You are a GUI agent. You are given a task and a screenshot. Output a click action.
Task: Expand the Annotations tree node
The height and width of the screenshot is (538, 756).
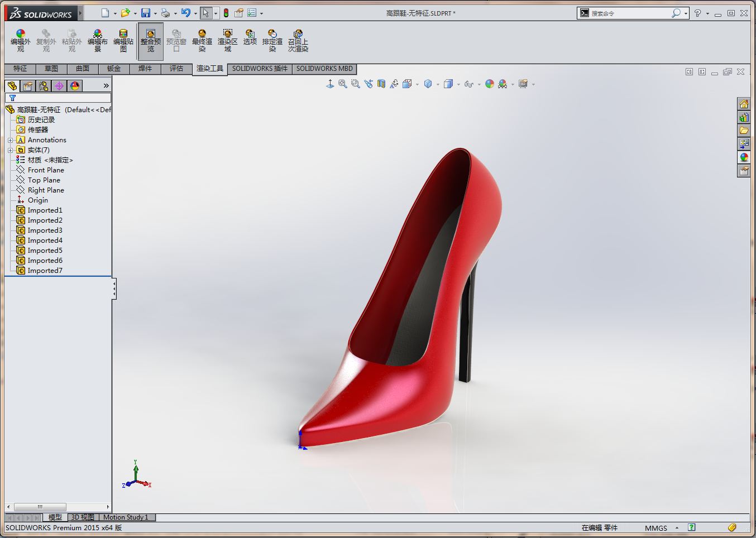point(10,140)
